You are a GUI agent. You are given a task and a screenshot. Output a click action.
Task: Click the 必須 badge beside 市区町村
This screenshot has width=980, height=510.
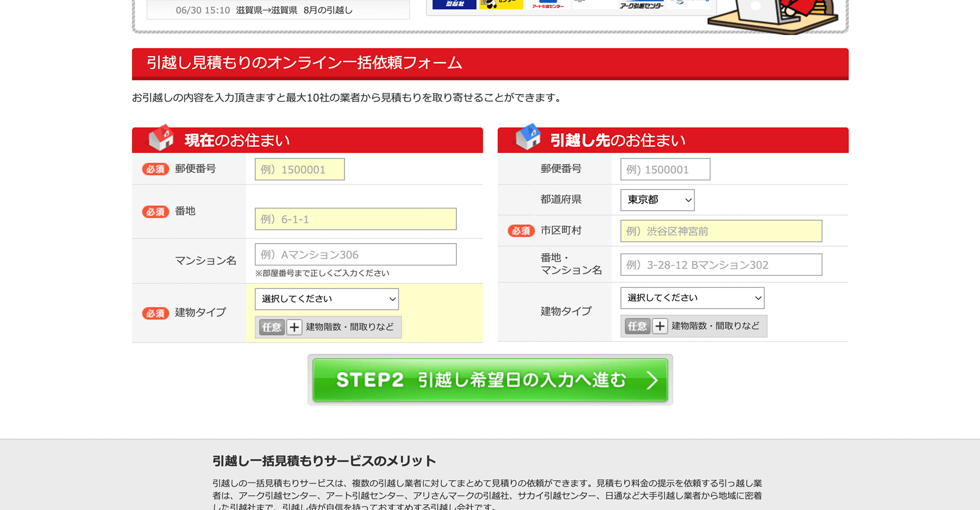point(521,231)
